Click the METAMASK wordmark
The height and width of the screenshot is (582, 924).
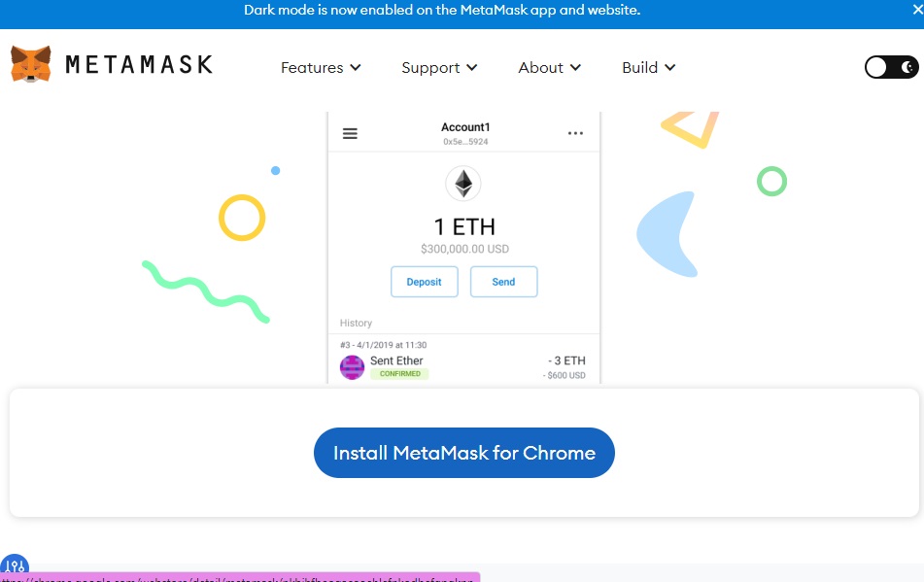pyautogui.click(x=139, y=65)
